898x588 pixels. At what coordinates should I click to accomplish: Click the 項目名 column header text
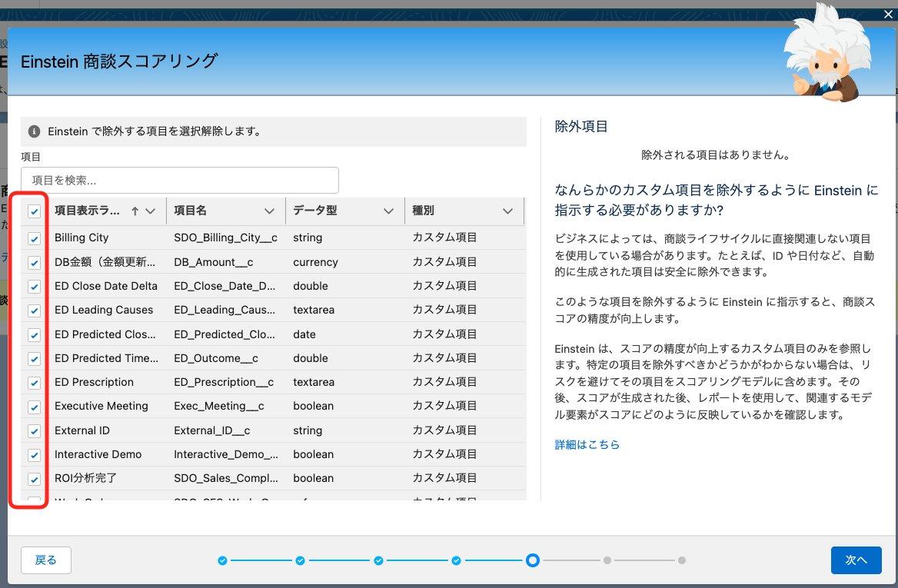tap(190, 210)
